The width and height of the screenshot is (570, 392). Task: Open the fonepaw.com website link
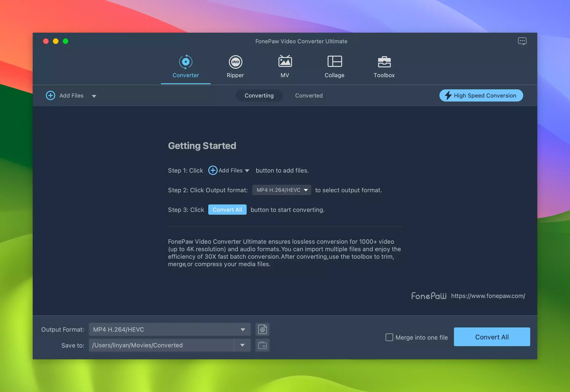coord(488,296)
